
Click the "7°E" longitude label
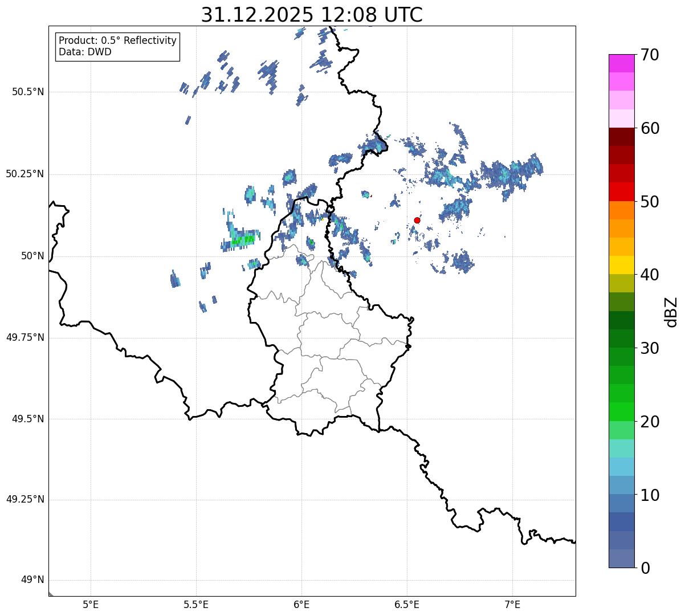coord(512,605)
